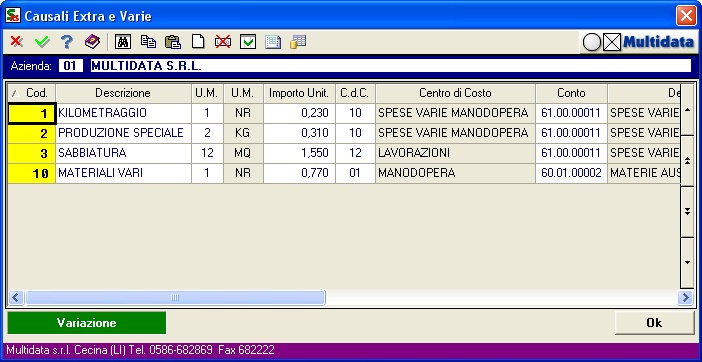Click the app icon in title bar
Screen dimensions: 702x362
pos(13,15)
